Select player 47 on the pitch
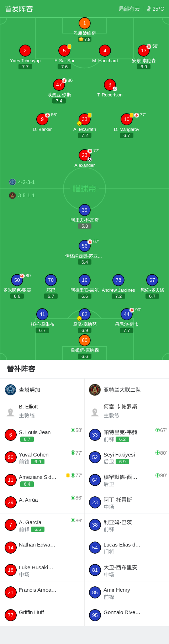Image resolution: width=169 pixels, height=644 pixels. point(59,85)
